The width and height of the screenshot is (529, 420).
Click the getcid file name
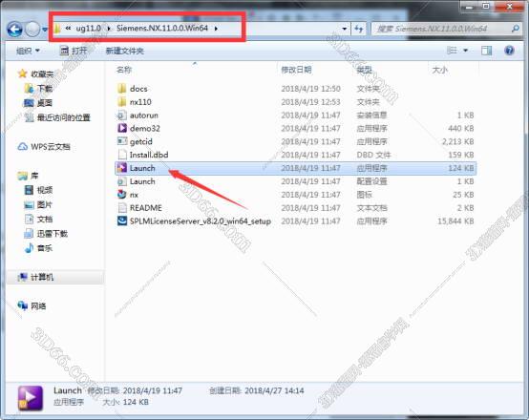point(141,141)
